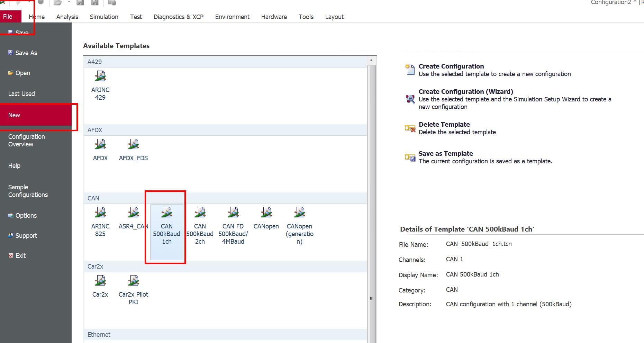
Task: Switch to the Environment ribbon tab
Action: tap(232, 17)
